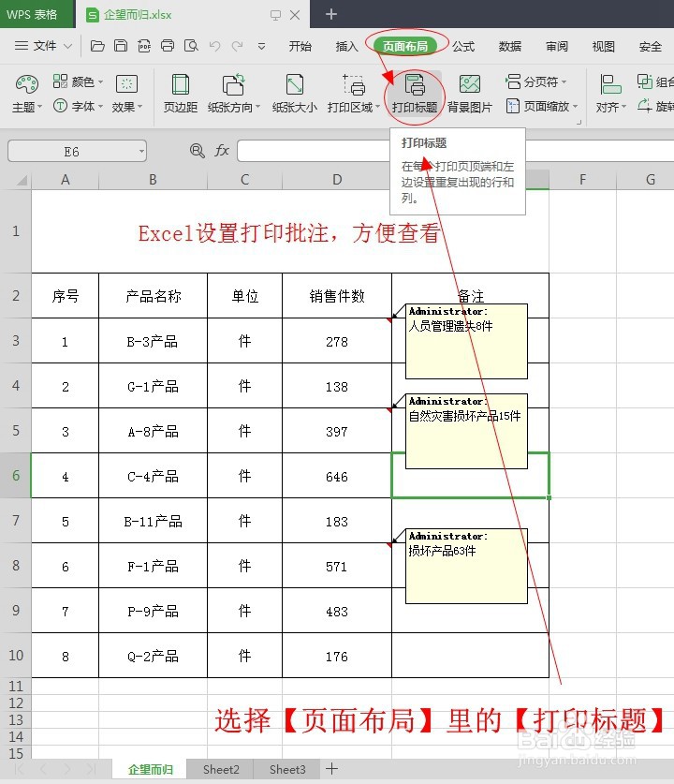Switch to the 视图 tab

pos(604,47)
